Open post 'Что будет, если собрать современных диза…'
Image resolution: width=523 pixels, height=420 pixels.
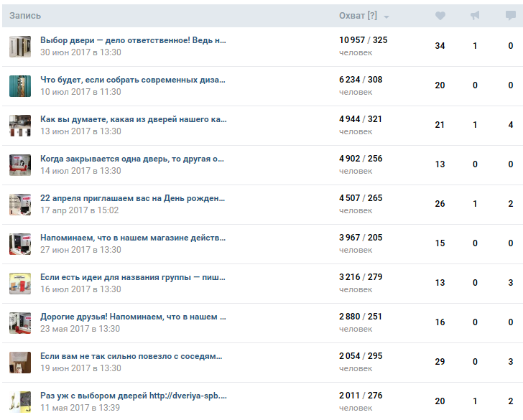click(133, 80)
